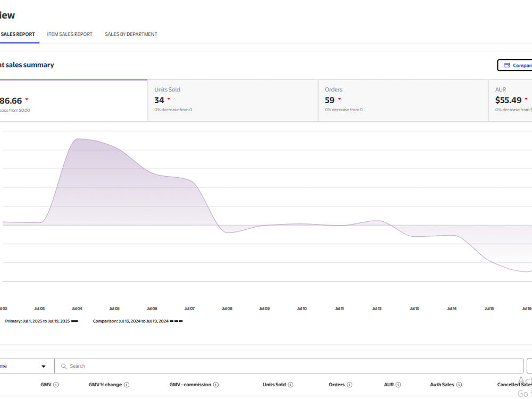Click info icon next to Units Sold column

[290, 385]
